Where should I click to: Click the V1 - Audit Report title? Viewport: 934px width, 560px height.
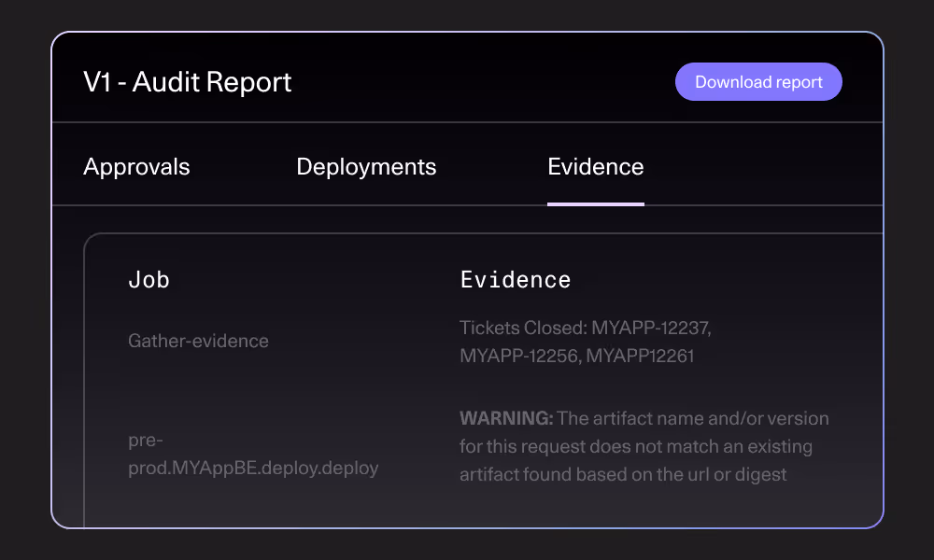click(188, 82)
